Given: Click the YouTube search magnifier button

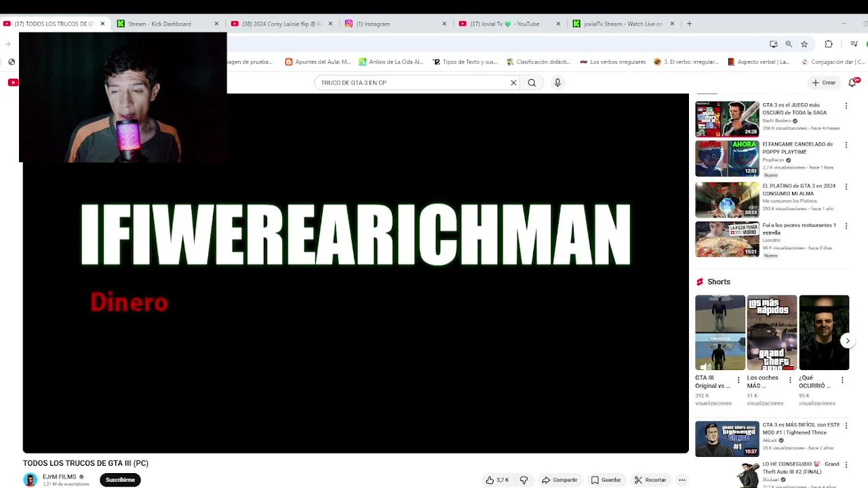Looking at the screenshot, I should [532, 83].
